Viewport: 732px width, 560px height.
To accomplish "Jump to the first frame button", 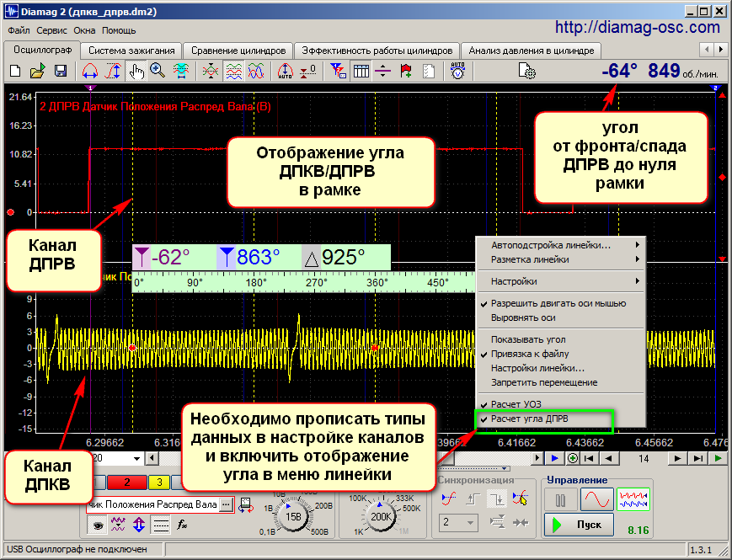I will pyautogui.click(x=589, y=458).
